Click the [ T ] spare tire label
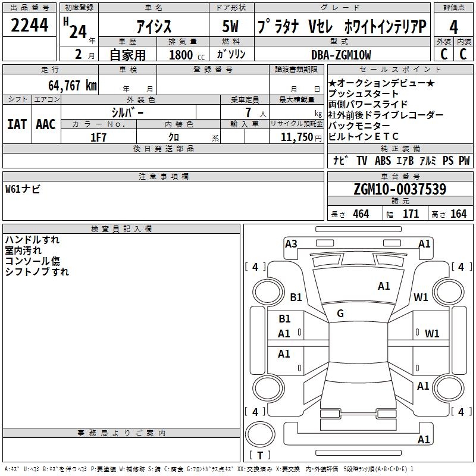The height and width of the screenshot is (476, 476). pyautogui.click(x=260, y=455)
